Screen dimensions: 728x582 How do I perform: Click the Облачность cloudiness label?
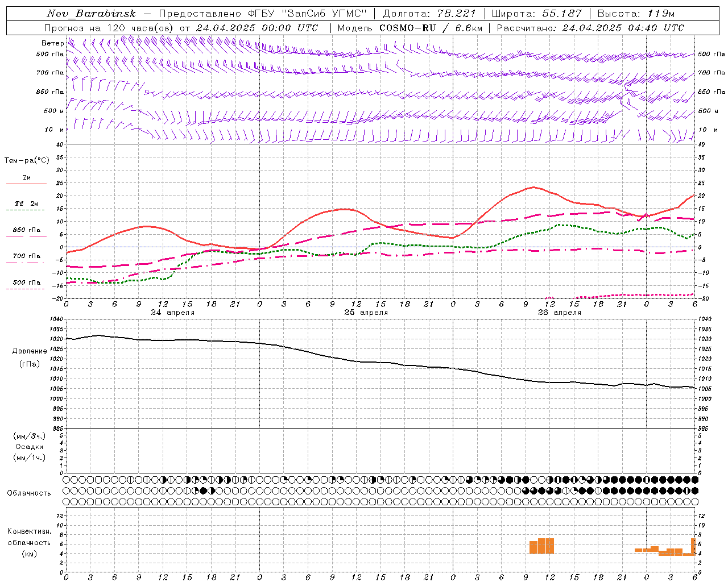point(29,493)
